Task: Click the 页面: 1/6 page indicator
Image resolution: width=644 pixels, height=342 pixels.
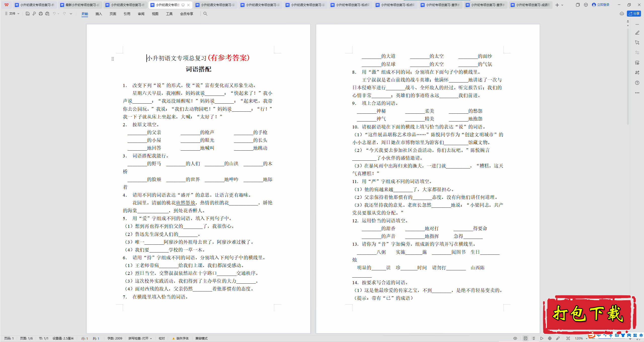Action: click(26, 338)
